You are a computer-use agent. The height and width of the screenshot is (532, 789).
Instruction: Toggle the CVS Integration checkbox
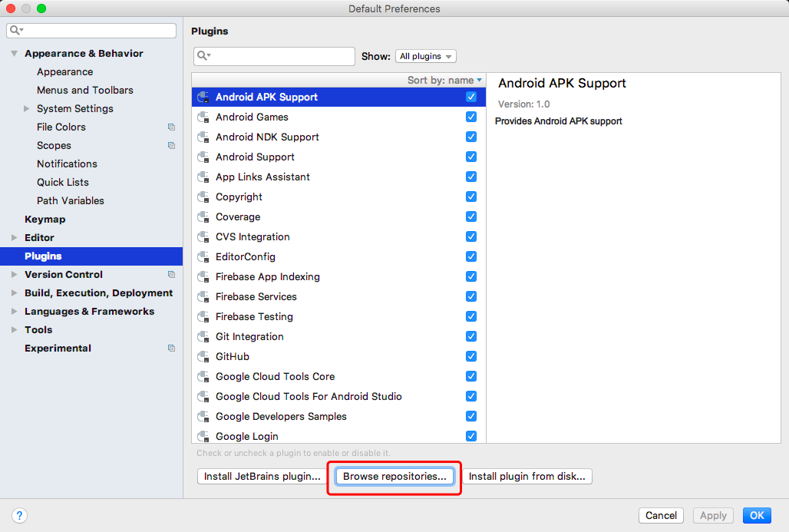(471, 236)
